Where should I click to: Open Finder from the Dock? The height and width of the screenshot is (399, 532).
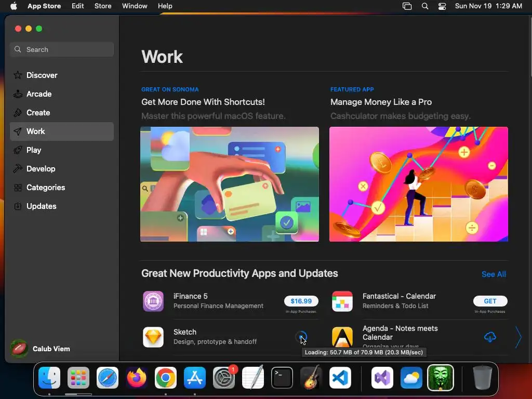tap(49, 378)
